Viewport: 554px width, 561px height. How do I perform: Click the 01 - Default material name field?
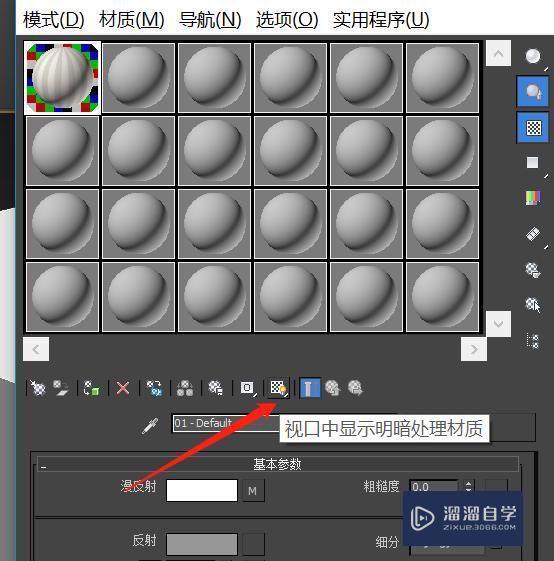click(x=225, y=424)
